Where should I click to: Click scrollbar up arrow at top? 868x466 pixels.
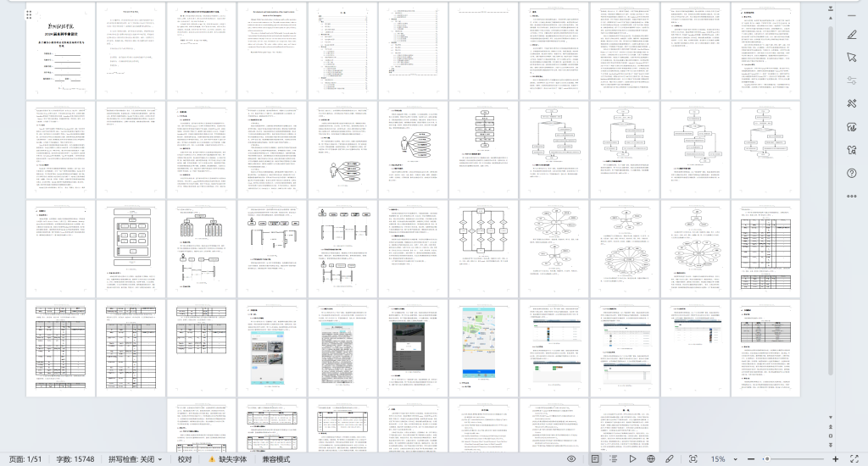click(831, 19)
